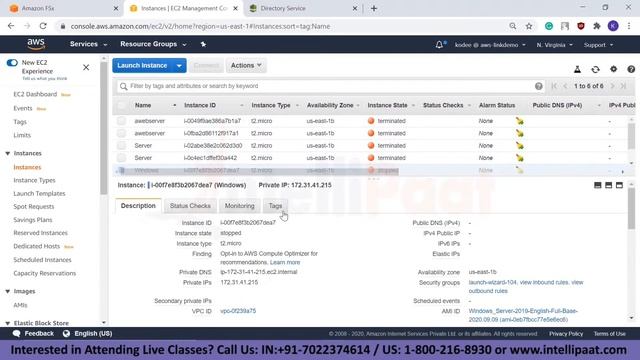Viewport: 640px width, 360px height.
Task: Collapse the Instances sidebar section
Action: tap(7, 153)
